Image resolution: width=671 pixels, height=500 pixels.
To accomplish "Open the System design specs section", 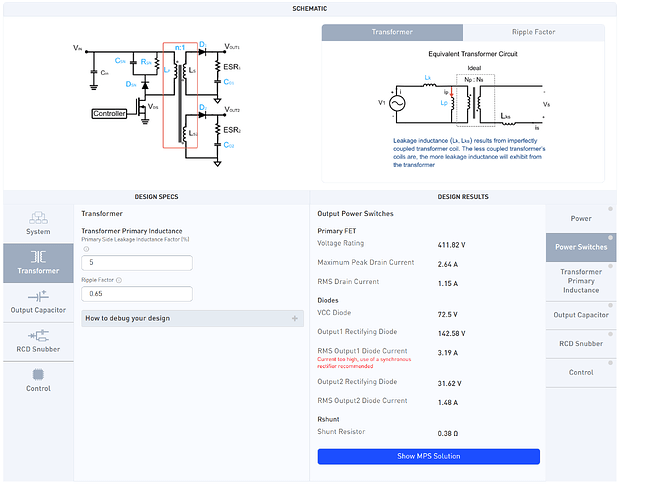I will point(38,223).
